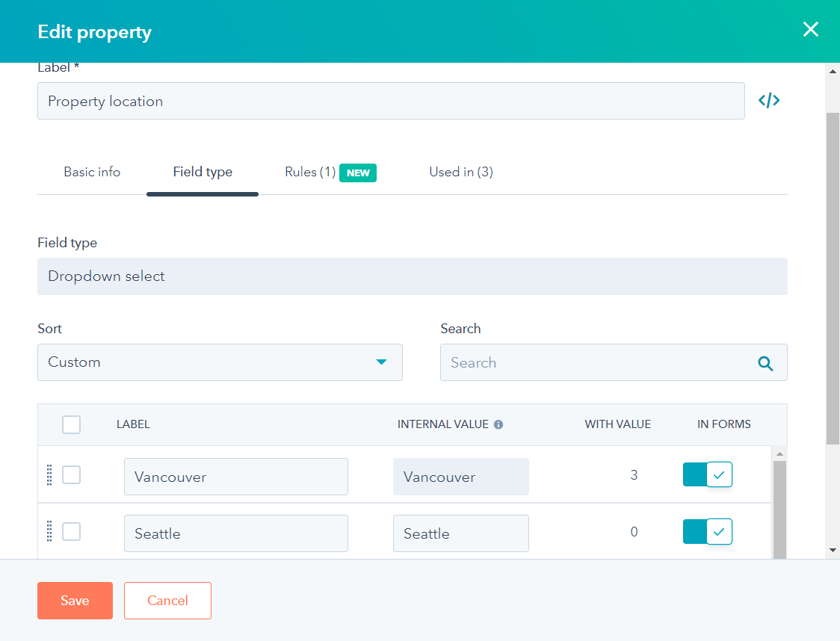840x641 pixels.
Task: Click the search magnifier icon
Action: 765,363
